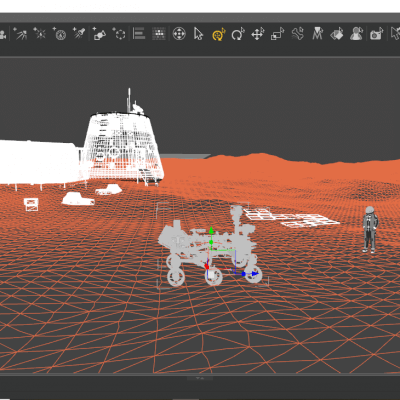Create a new null with the dashed circle icon
The width and height of the screenshot is (400, 400).
[119, 34]
